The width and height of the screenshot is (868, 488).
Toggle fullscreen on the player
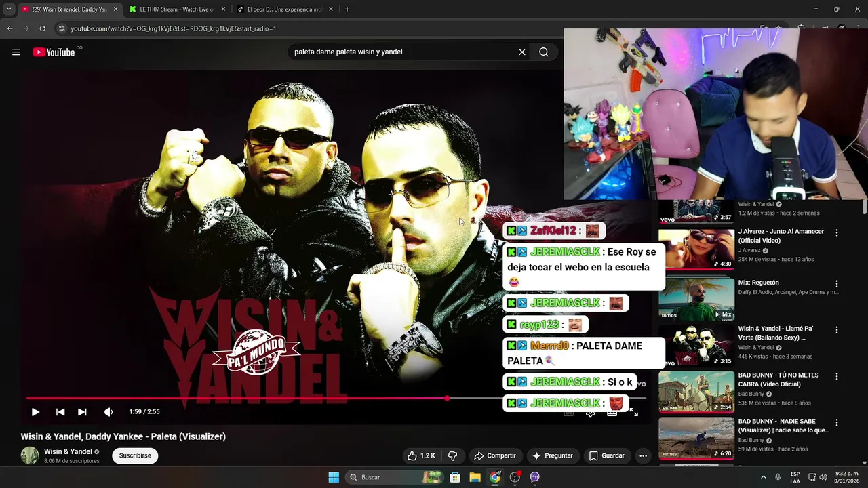pyautogui.click(x=634, y=412)
